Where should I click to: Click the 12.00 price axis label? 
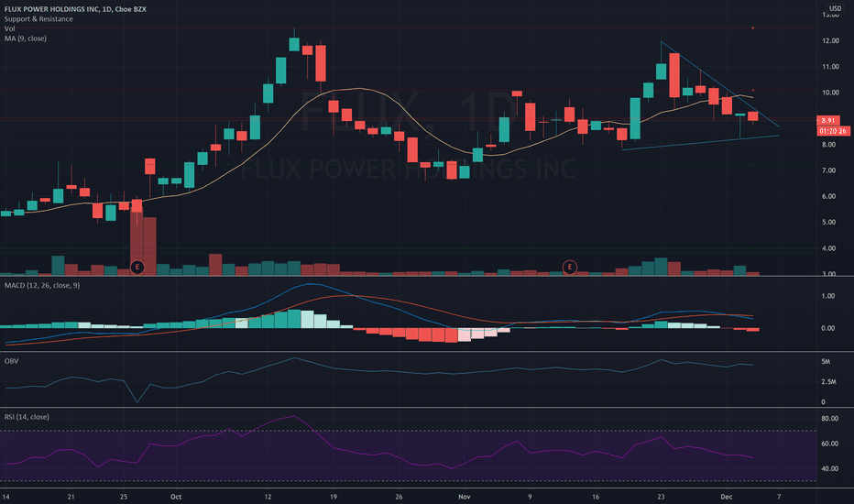coord(830,41)
